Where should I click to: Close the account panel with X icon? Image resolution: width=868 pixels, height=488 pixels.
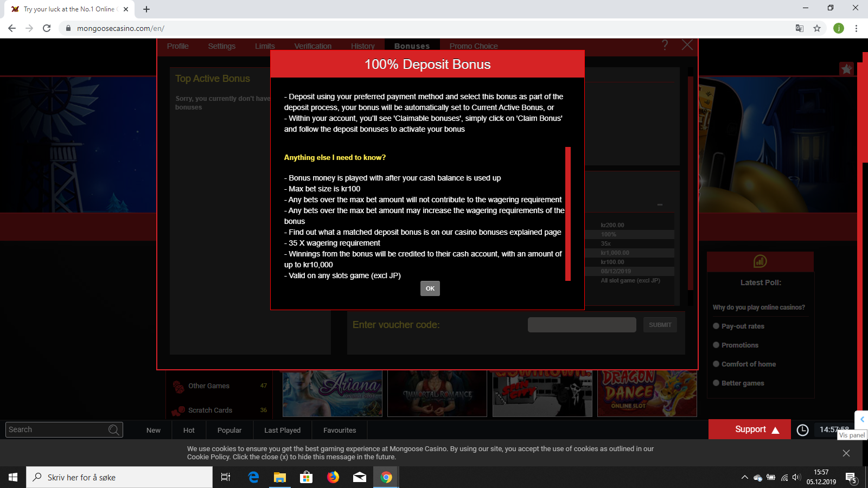[687, 45]
